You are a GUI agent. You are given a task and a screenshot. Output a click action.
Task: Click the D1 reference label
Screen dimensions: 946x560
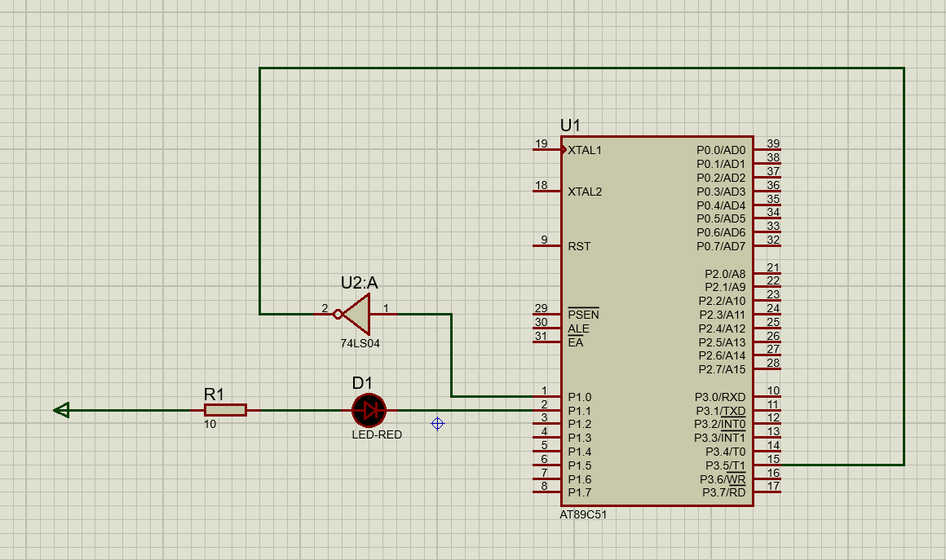362,383
